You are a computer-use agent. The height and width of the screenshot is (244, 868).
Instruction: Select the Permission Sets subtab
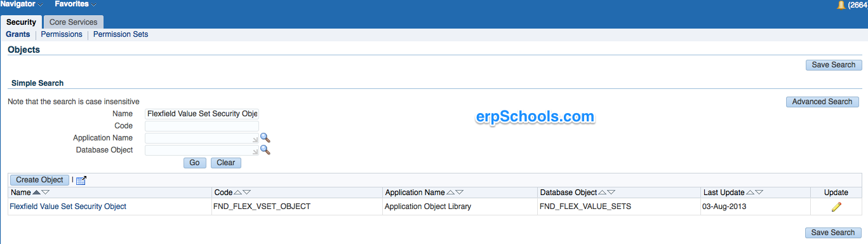tap(121, 34)
